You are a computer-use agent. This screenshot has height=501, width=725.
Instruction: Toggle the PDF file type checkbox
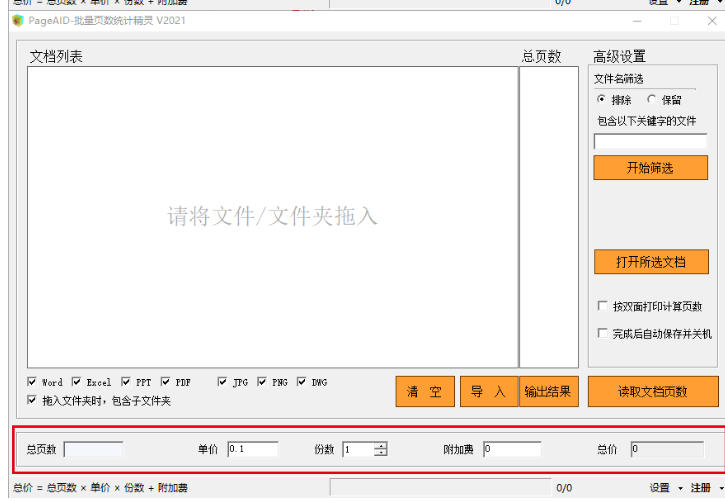coord(165,382)
